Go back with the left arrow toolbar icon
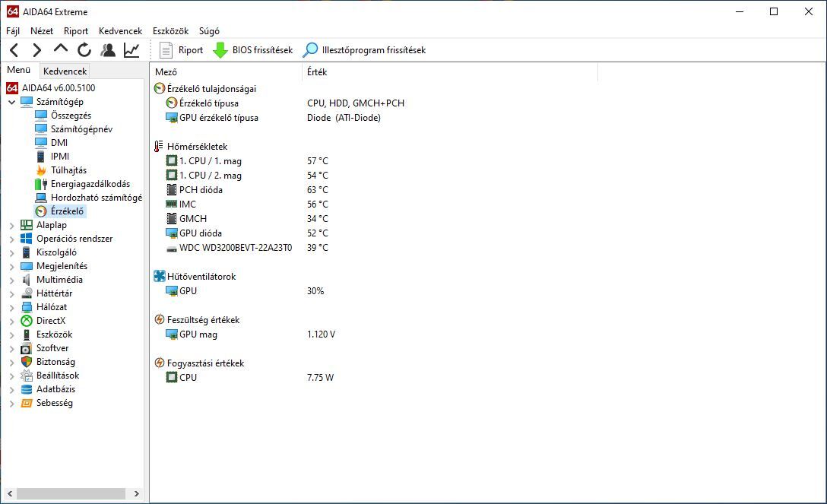 pyautogui.click(x=14, y=50)
